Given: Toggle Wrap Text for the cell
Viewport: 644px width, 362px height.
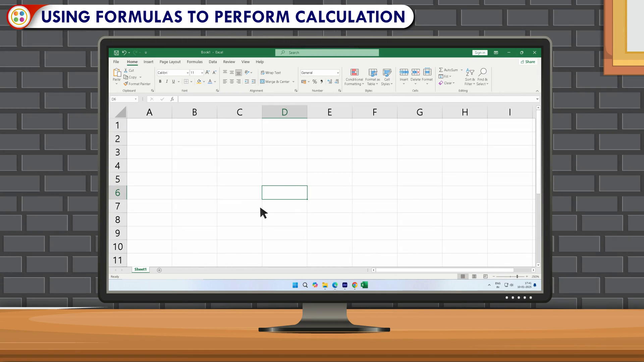Looking at the screenshot, I should pos(271,73).
